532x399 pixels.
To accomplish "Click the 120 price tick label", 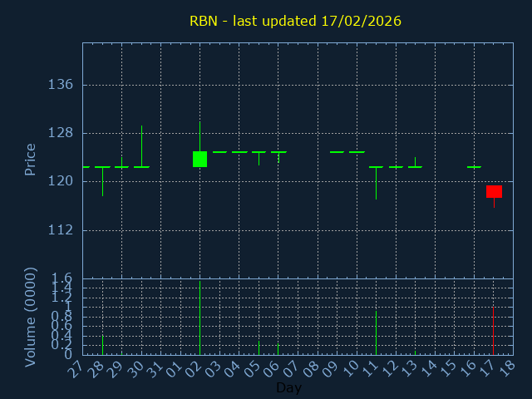I will pyautogui.click(x=61, y=181).
